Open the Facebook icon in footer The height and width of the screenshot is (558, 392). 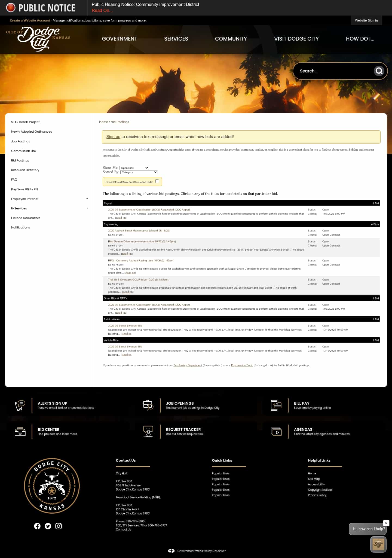coord(37,526)
